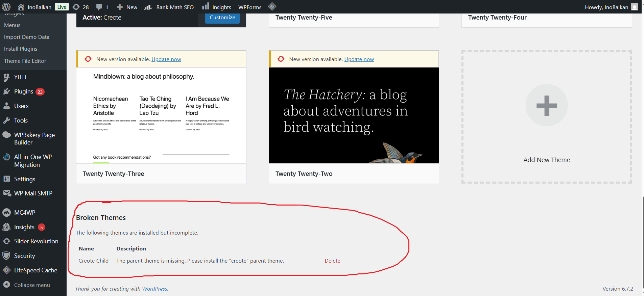Open the updates icon showing 28
Viewport: 644px width, 296px height.
[x=76, y=7]
